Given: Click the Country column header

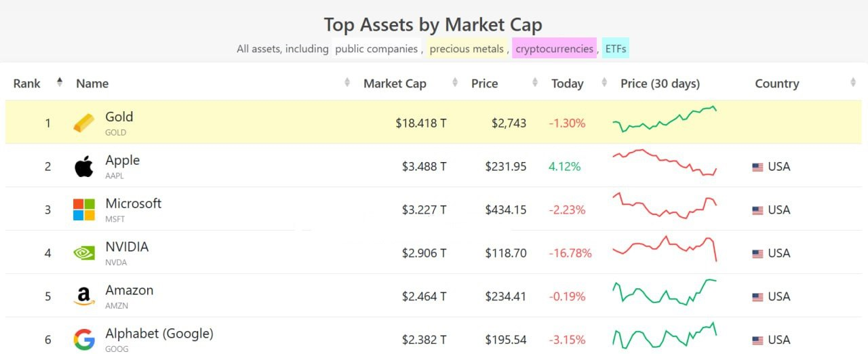Looking at the screenshot, I should pos(776,83).
